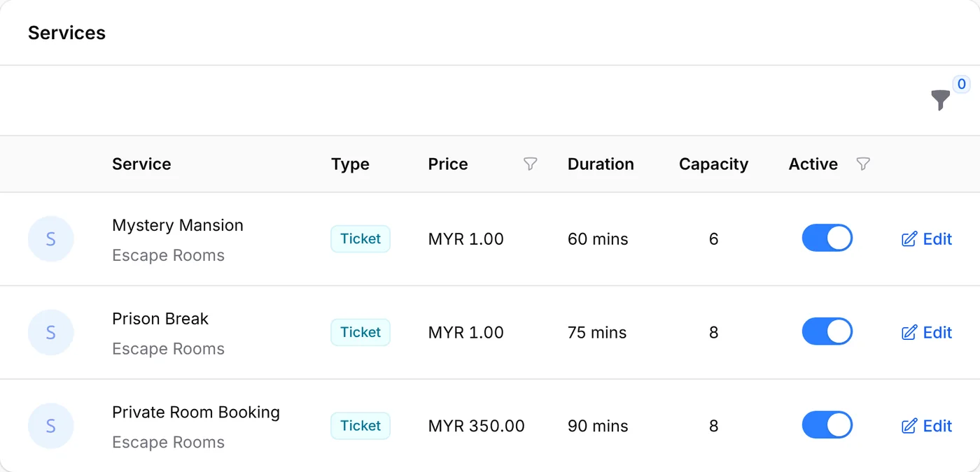This screenshot has width=980, height=472.
Task: Turn off Private Room Booking active switch
Action: click(x=827, y=425)
